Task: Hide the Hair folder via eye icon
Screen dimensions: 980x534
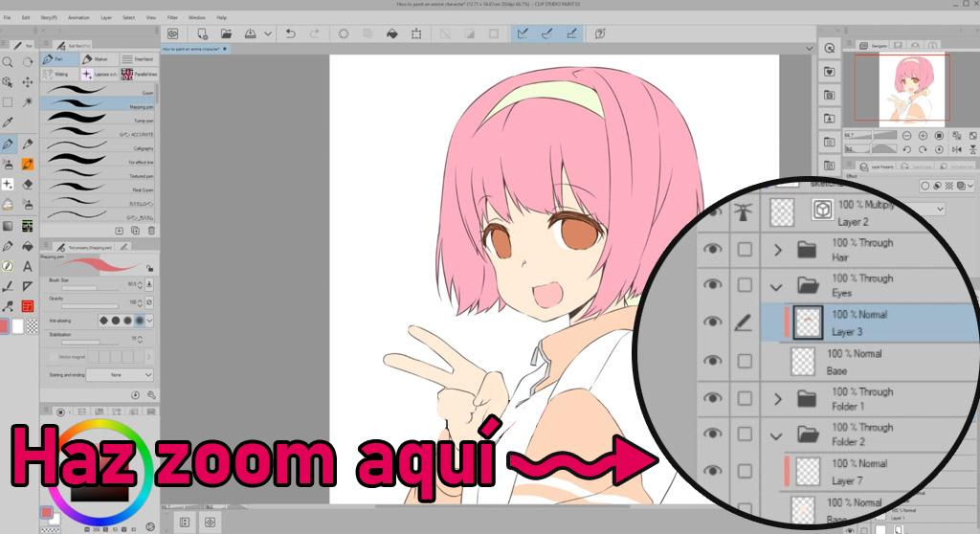Action: click(x=712, y=249)
